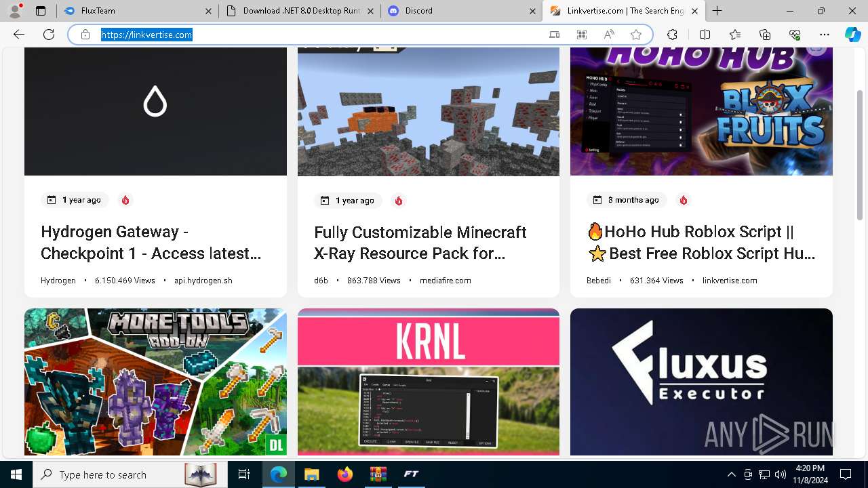Click the 1 year ago badge on Minecraft X-Ray card
This screenshot has width=868, height=488.
point(348,201)
